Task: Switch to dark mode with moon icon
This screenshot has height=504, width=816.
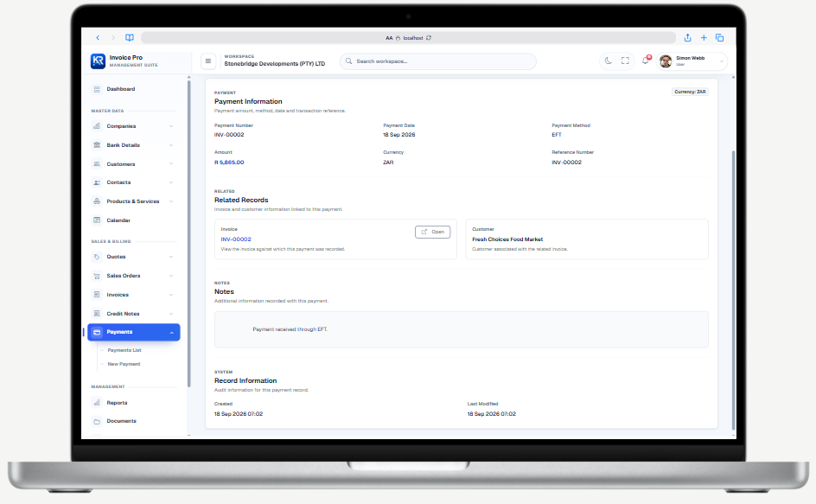Action: tap(608, 61)
